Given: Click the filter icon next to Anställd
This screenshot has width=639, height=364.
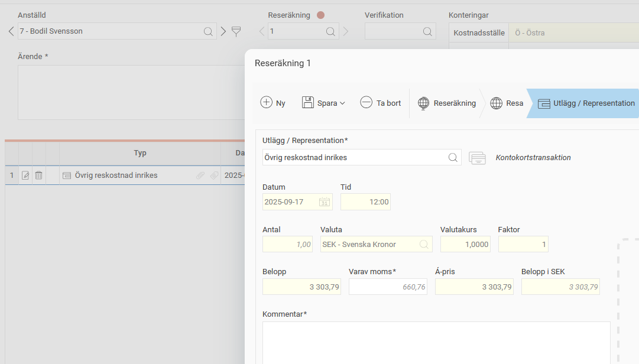Looking at the screenshot, I should [x=236, y=31].
